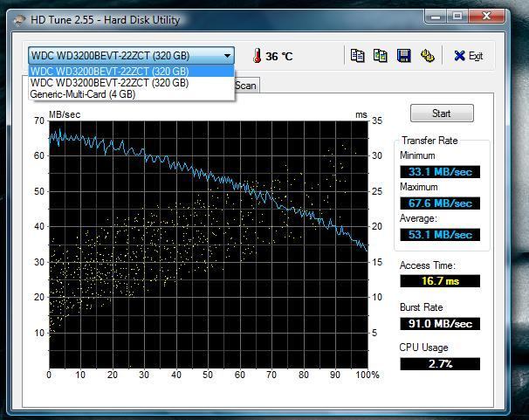The height and width of the screenshot is (420, 529).
Task: Click the CPU Usage 2.7% value
Action: point(440,364)
